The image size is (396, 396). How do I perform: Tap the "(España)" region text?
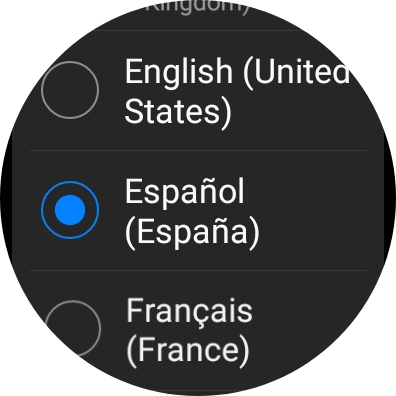[192, 232]
